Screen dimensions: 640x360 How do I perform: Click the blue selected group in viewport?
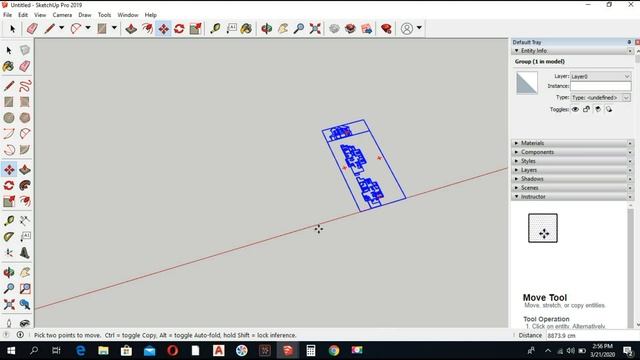pos(363,165)
